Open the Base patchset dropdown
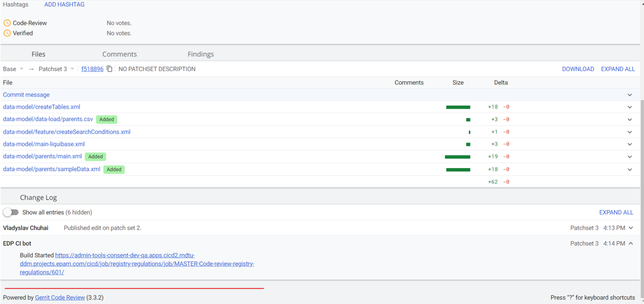644x304 pixels. pos(14,69)
